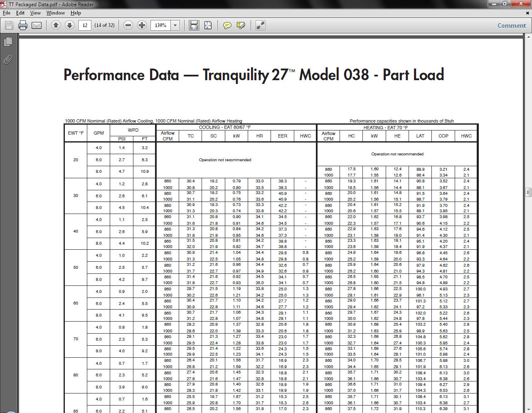Screen dimensions: 532x413
Task: Click the 'PSI' sub-column header
Action: tap(122, 139)
